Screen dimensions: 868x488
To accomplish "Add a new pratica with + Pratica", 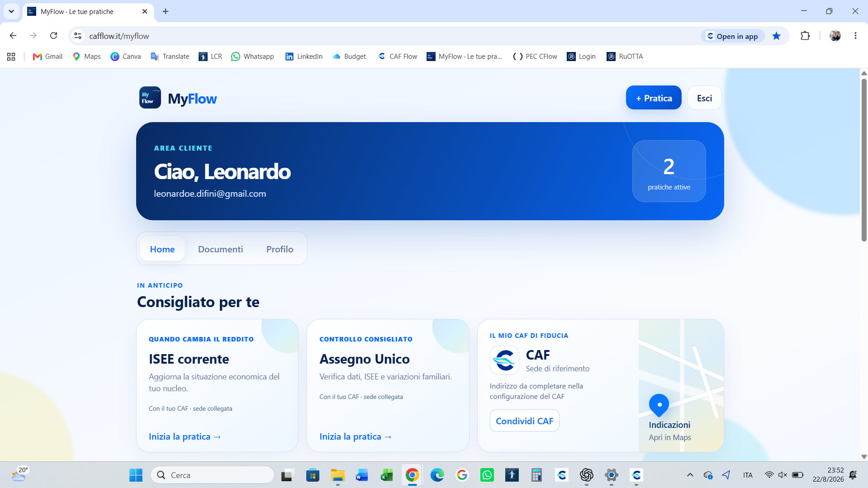I will [x=653, y=98].
